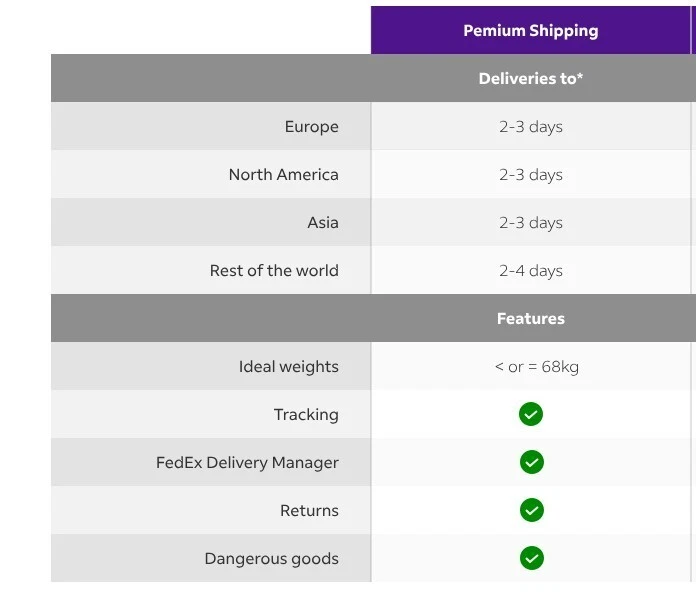Select the Pemium Shipping column header
The width and height of the screenshot is (696, 600).
(x=530, y=30)
